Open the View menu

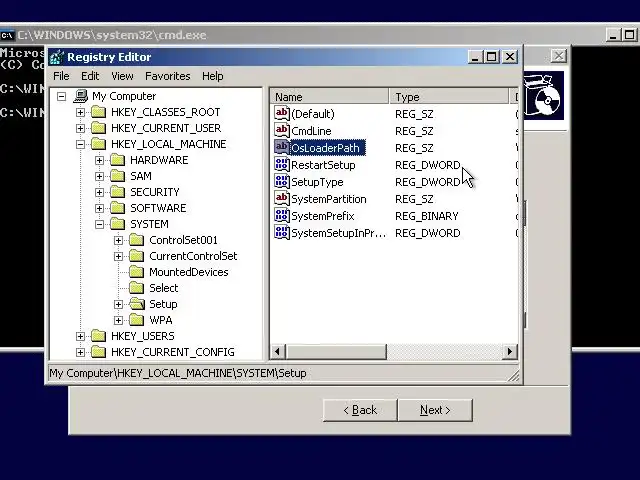point(122,76)
